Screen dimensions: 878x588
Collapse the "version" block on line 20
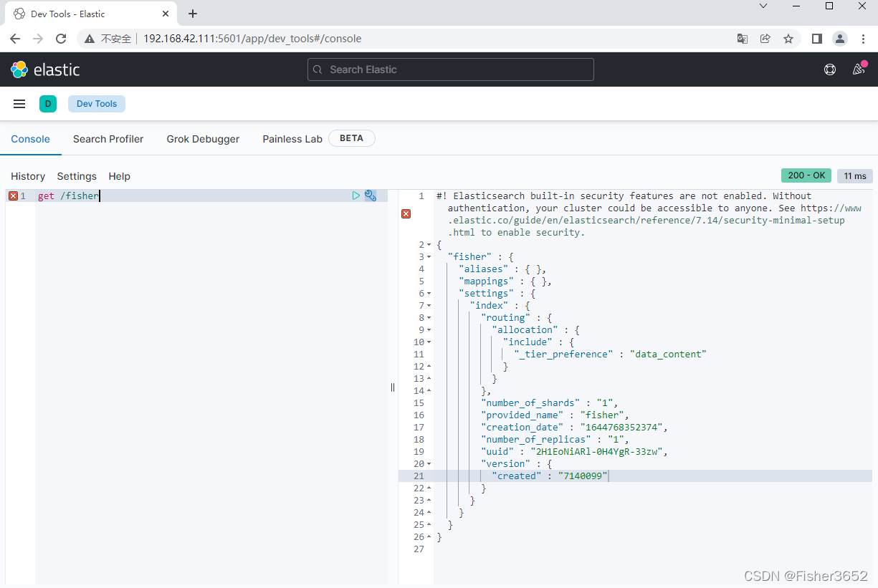429,464
